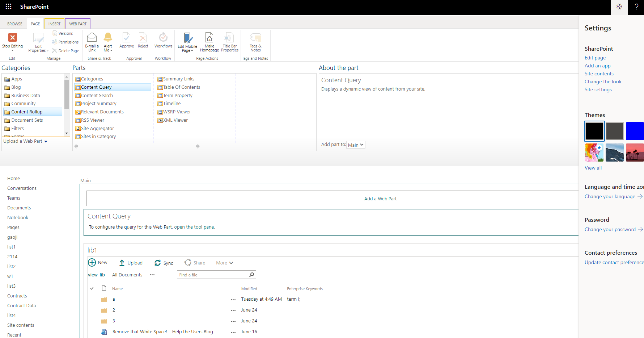
Task: Click the Approve icon
Action: [x=127, y=37]
